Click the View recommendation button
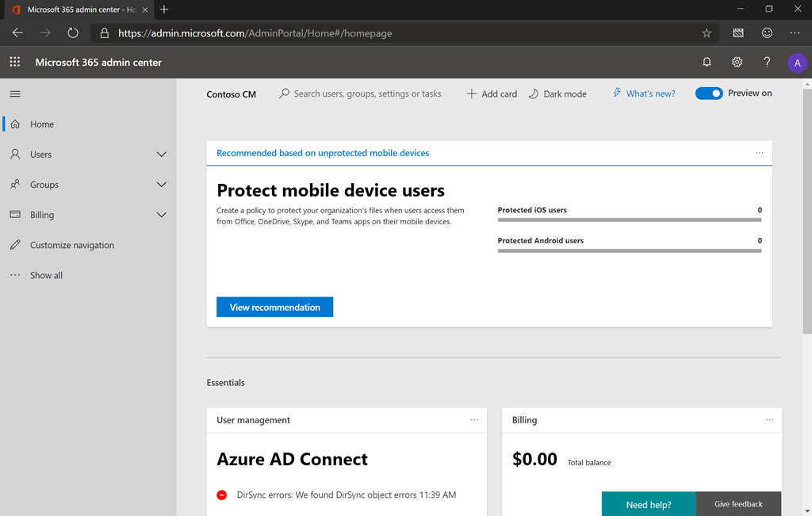 click(x=274, y=307)
